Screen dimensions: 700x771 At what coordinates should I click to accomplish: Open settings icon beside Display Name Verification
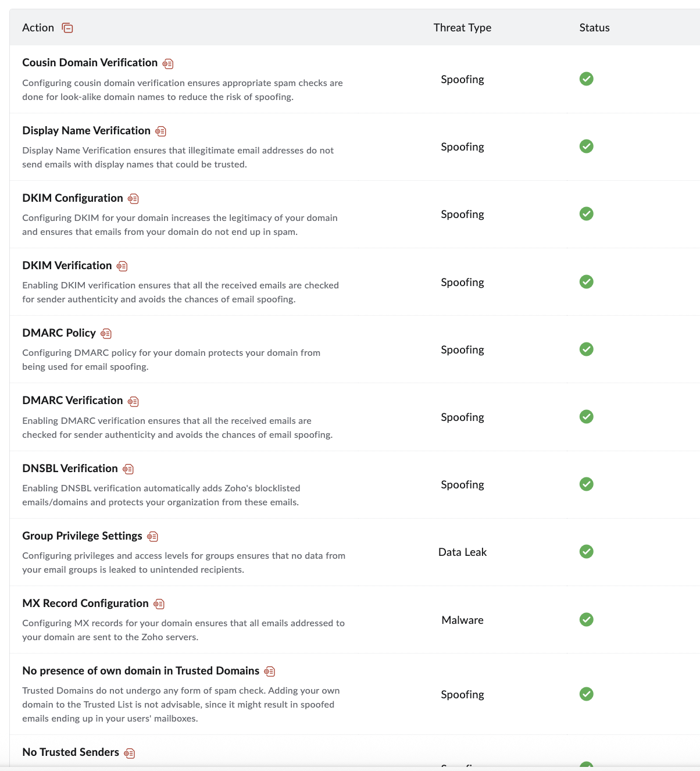pyautogui.click(x=161, y=131)
